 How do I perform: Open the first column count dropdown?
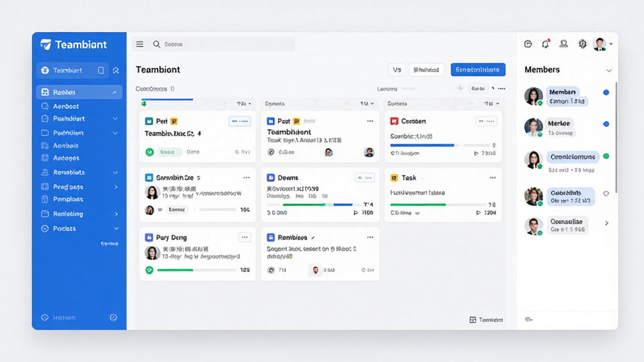click(244, 104)
